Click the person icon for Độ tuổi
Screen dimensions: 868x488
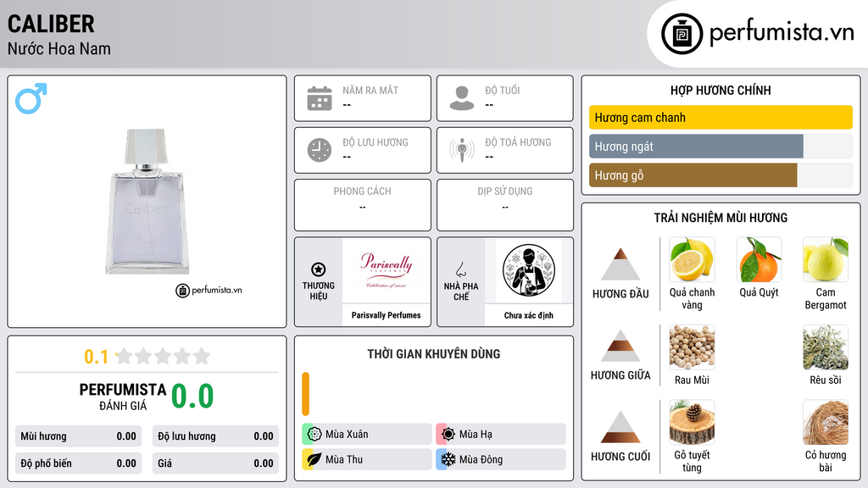462,98
